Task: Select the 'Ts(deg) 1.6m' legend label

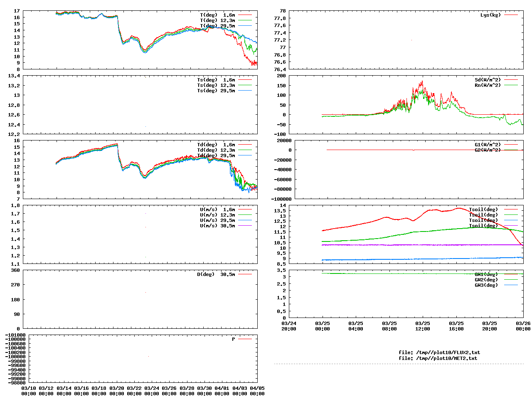Action: [216, 80]
